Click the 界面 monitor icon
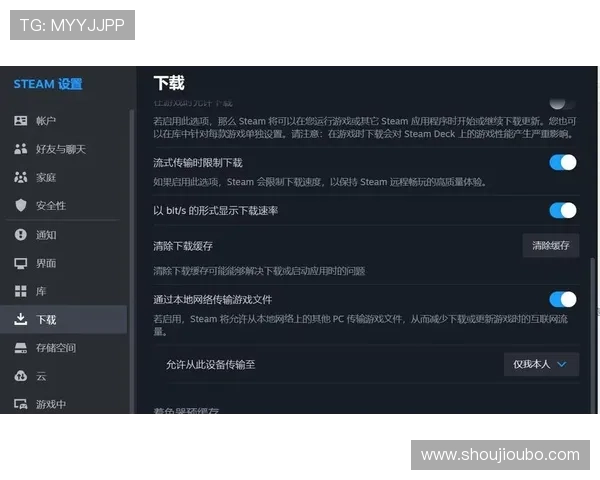 [x=21, y=263]
